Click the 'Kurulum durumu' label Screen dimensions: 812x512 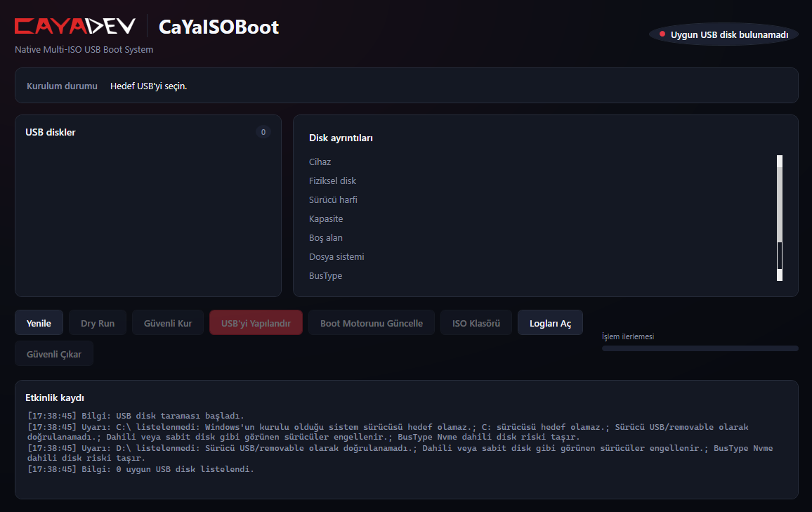[62, 86]
